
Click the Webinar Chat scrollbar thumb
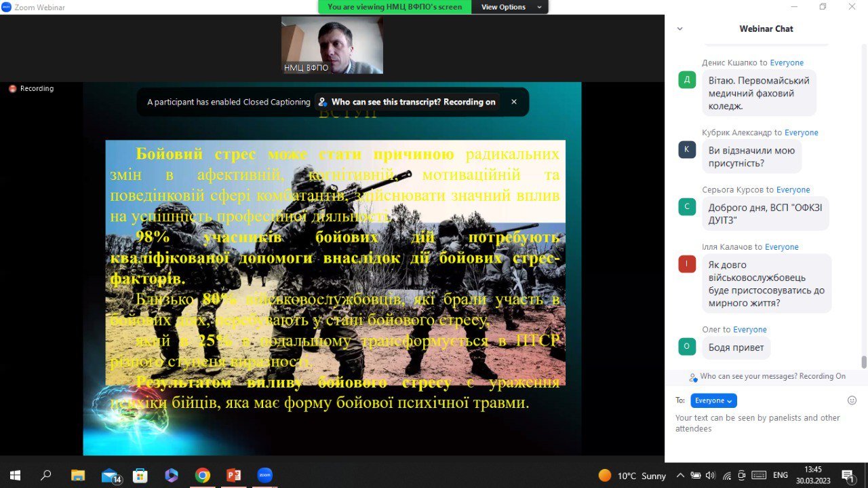864,362
